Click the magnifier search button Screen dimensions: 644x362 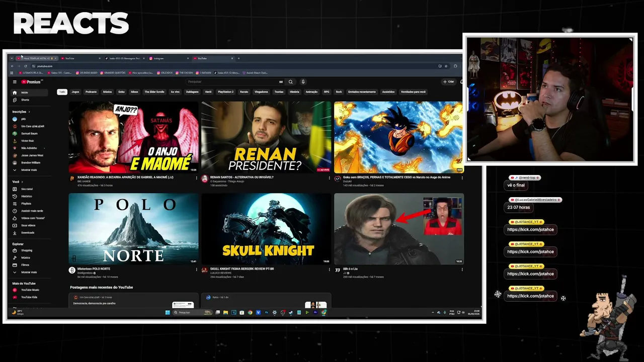tap(290, 82)
